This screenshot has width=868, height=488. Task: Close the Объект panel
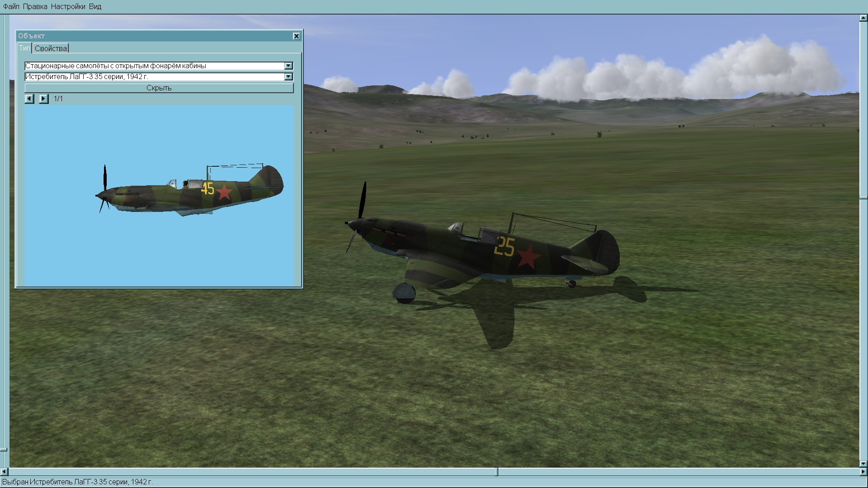click(296, 36)
